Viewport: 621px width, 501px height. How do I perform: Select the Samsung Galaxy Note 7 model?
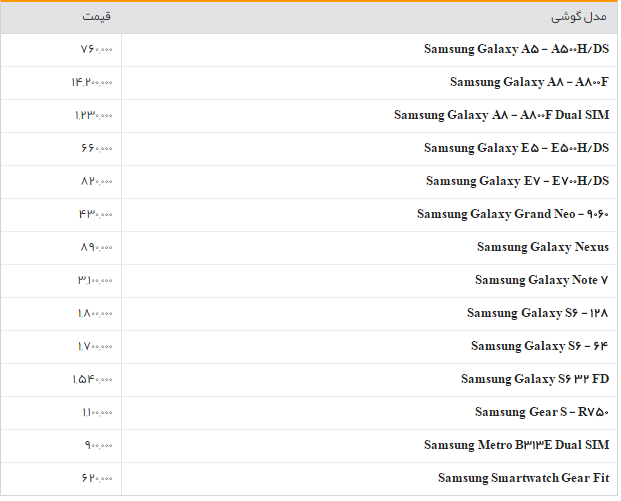pos(542,280)
